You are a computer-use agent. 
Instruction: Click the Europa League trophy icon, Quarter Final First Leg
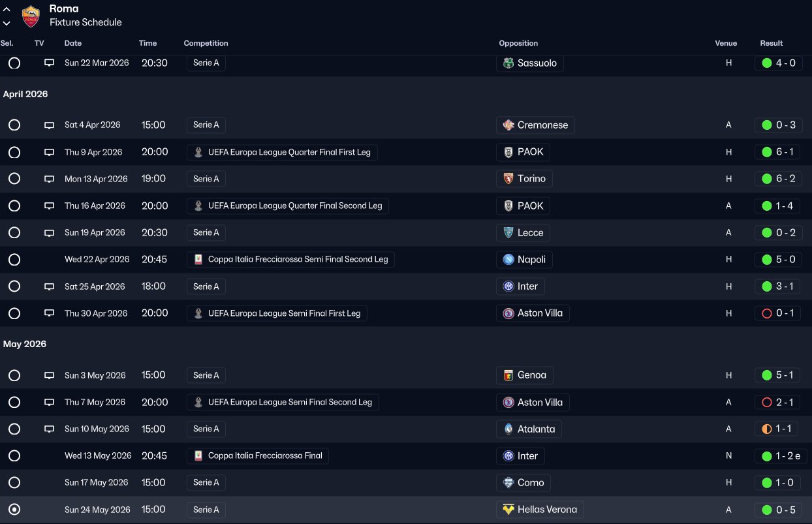(x=198, y=152)
